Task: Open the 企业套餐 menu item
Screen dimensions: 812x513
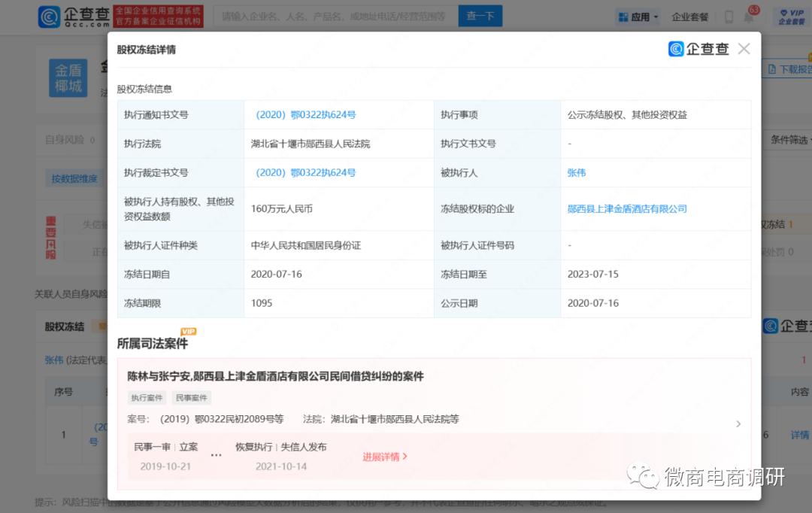Action: click(689, 17)
